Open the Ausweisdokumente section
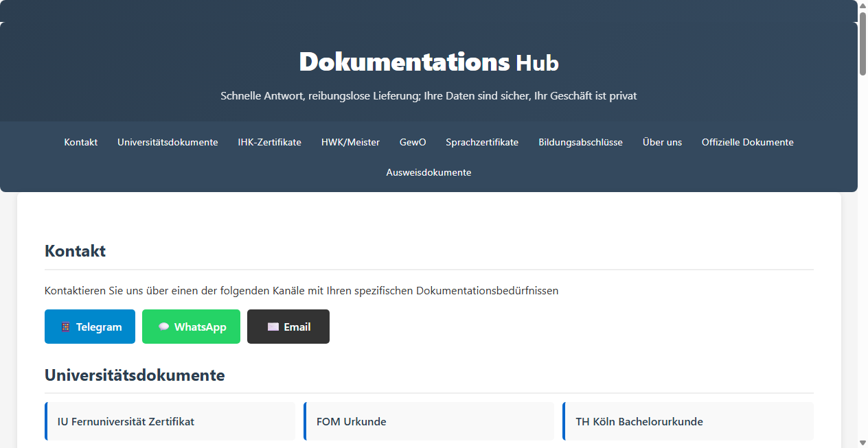The image size is (868, 448). [429, 172]
